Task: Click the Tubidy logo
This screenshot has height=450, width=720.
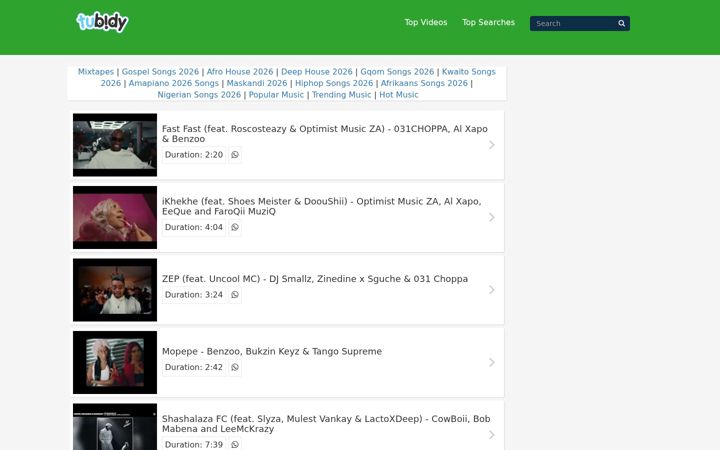Action: tap(102, 22)
